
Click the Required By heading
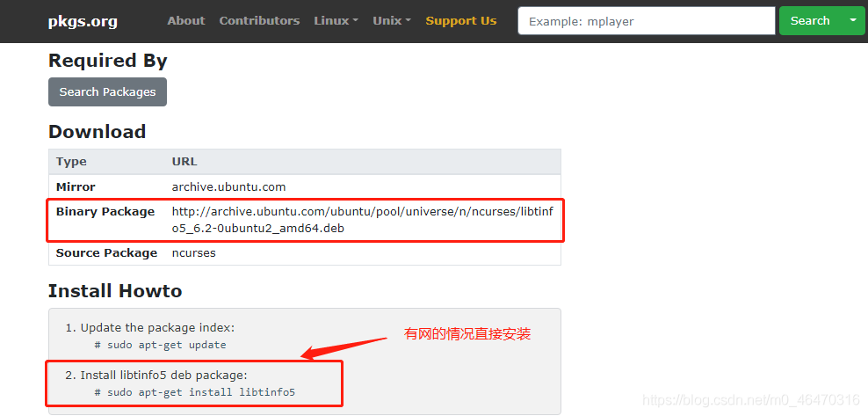click(x=107, y=61)
